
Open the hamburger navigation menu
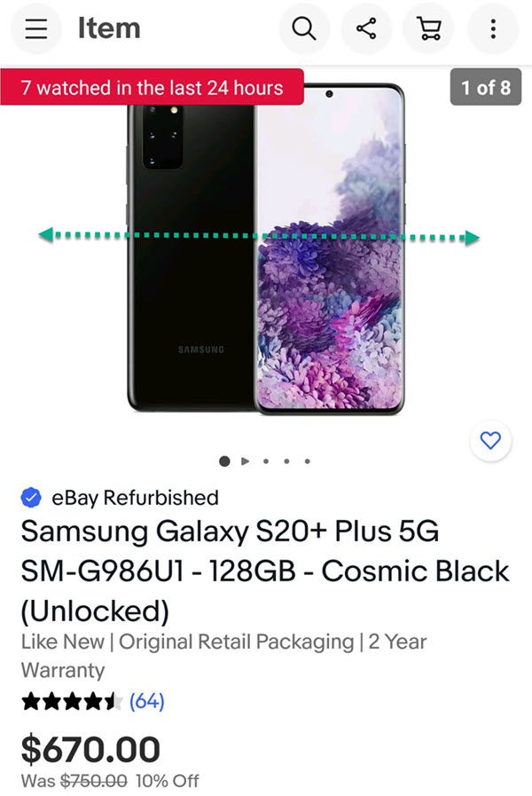[36, 28]
